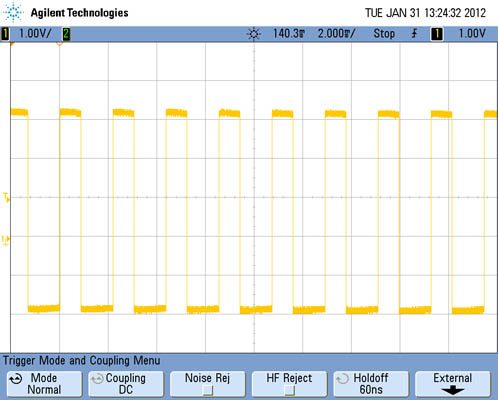The height and width of the screenshot is (400, 498).
Task: Toggle the Noise Rej checkbox
Action: 207,390
